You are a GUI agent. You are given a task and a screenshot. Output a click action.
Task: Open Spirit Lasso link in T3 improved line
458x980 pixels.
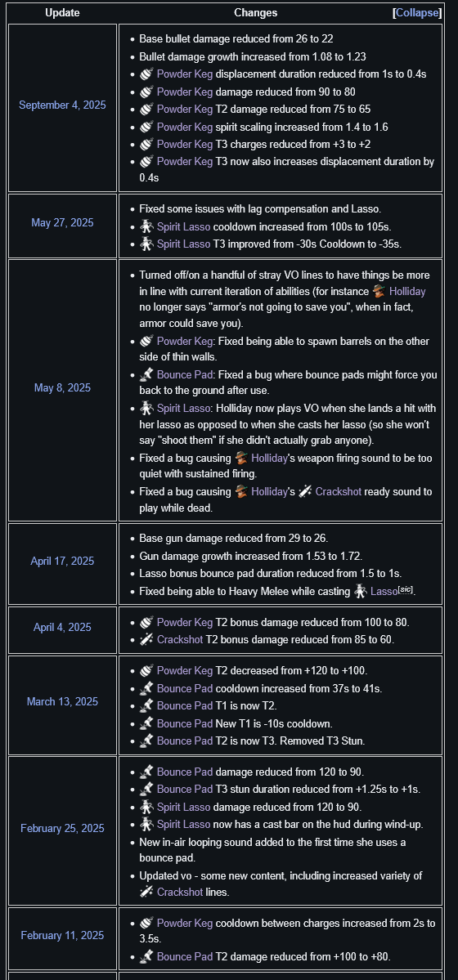pos(183,244)
